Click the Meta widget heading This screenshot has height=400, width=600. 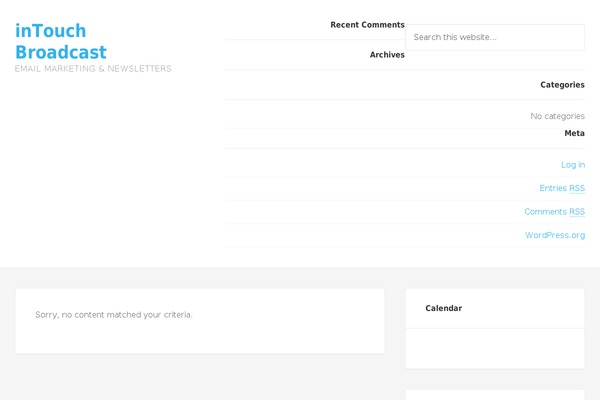click(574, 133)
